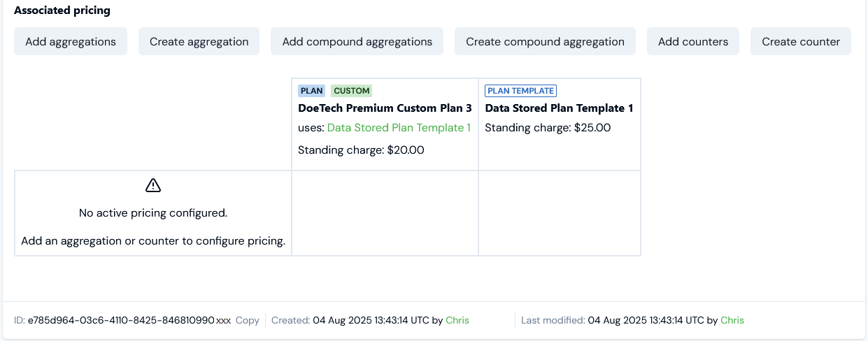Screen dimensions: 868x341
Task: Open Data Stored Plan Template 1 link
Action: point(399,128)
